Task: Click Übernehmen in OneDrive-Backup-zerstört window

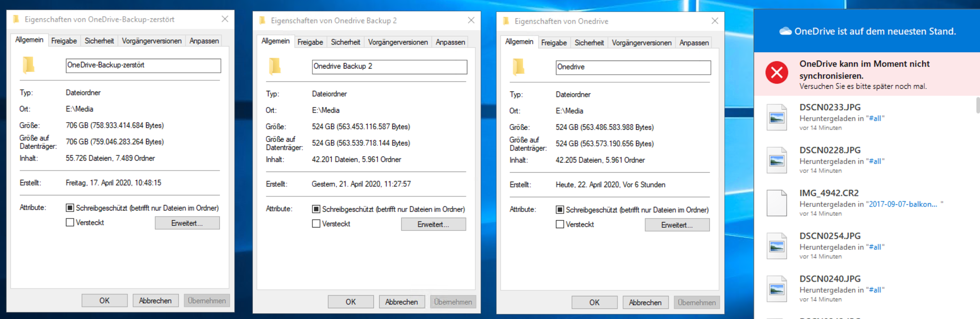Action: 207,300
